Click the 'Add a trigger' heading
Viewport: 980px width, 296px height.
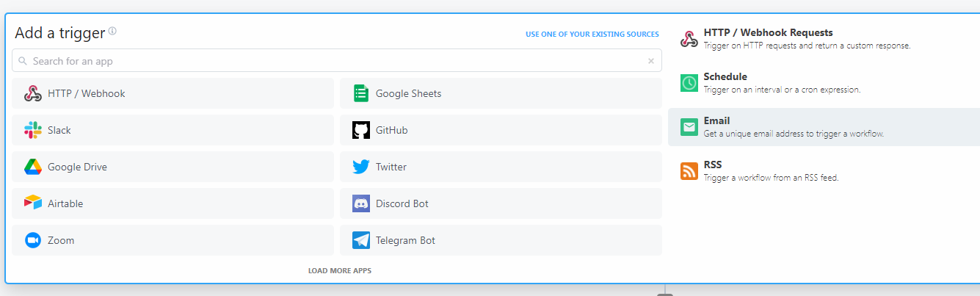(x=59, y=33)
